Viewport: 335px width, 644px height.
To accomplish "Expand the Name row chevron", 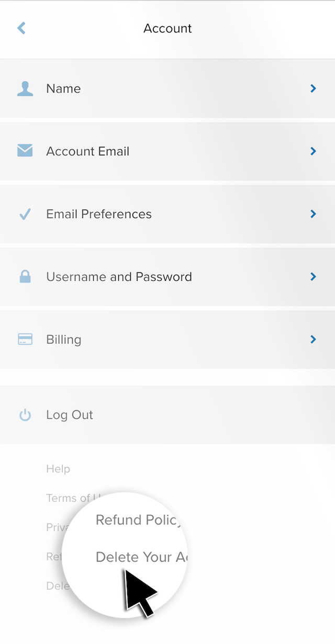I will click(x=313, y=89).
